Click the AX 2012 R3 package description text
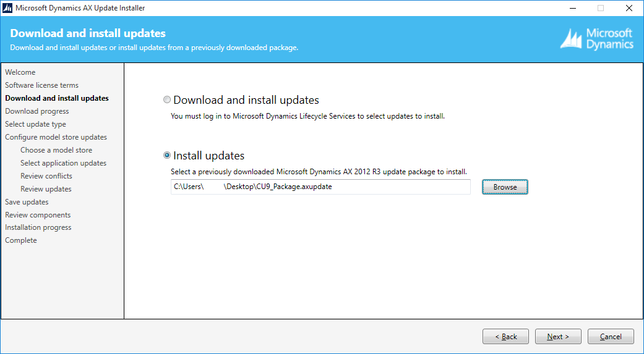The image size is (644, 354). [319, 172]
